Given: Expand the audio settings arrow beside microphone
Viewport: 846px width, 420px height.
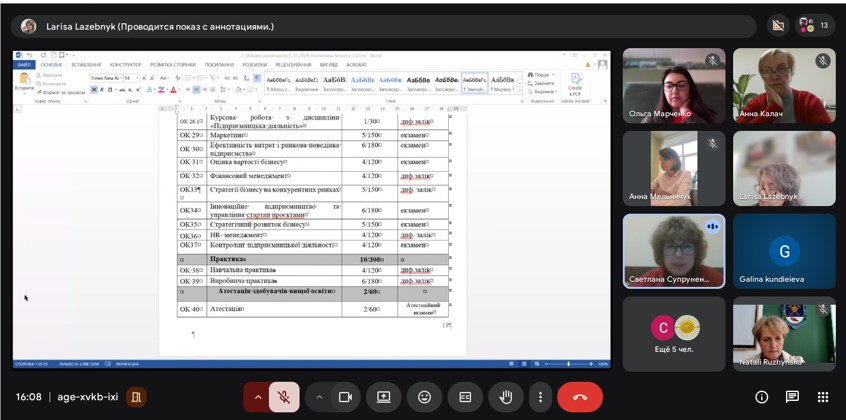Looking at the screenshot, I should 258,397.
